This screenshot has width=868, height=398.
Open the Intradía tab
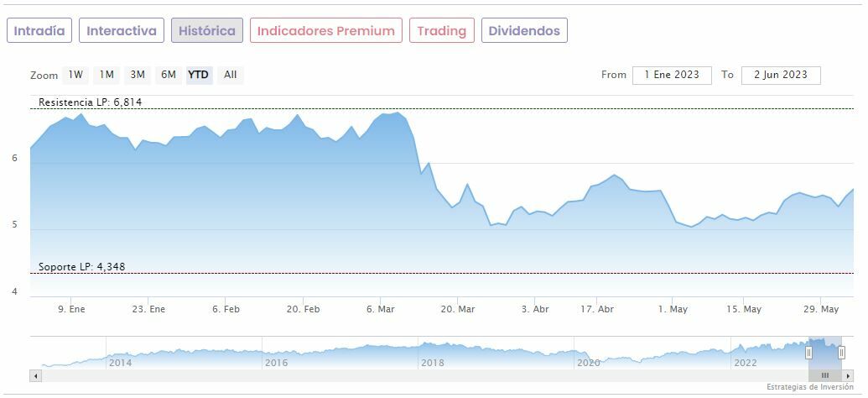pyautogui.click(x=39, y=31)
